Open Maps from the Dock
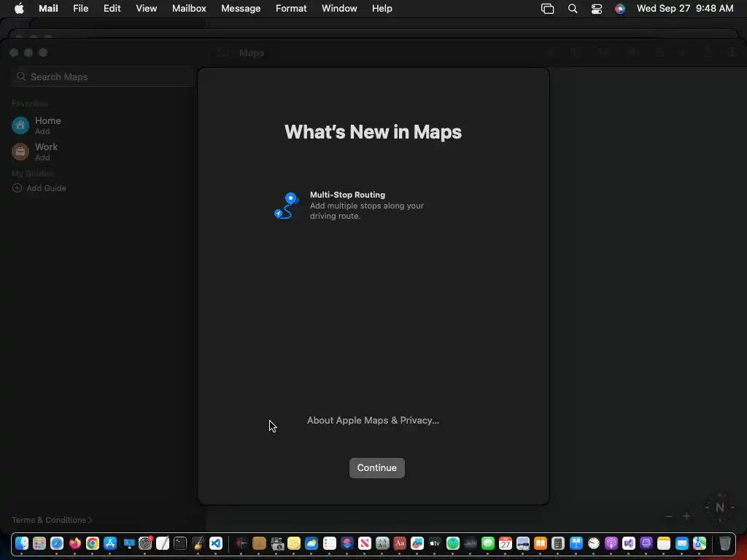This screenshot has height=560, width=747. (x=700, y=543)
